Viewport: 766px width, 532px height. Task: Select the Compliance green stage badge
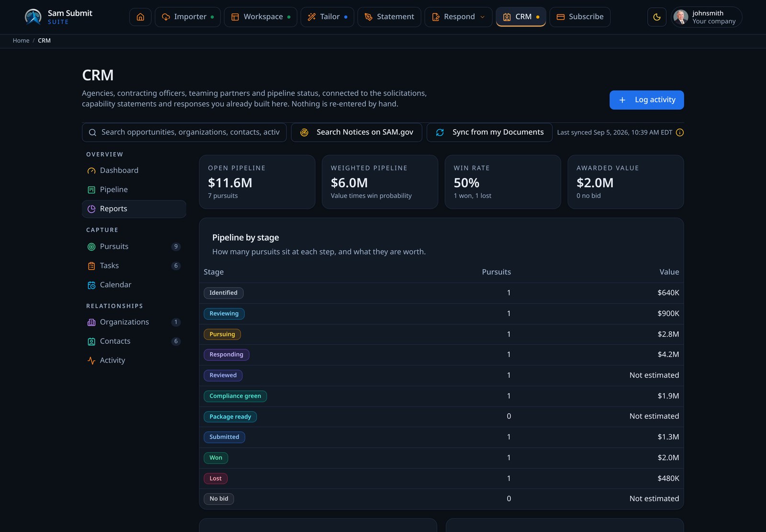(235, 396)
